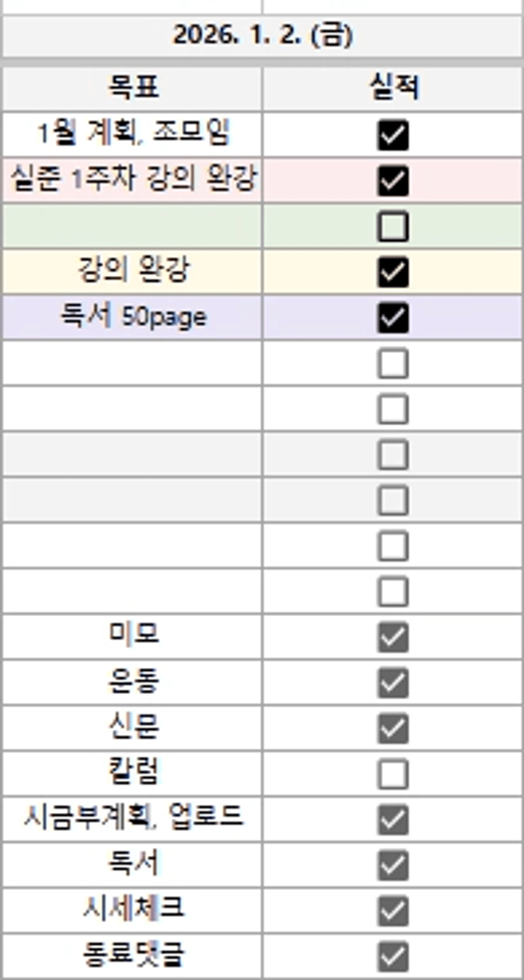Toggle the 시세체크 checkbox
The image size is (524, 980).
[393, 911]
